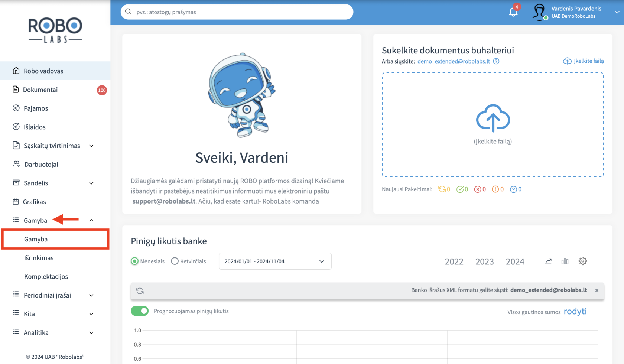Click the bank statement refresh icon
The image size is (624, 364).
[x=140, y=291]
